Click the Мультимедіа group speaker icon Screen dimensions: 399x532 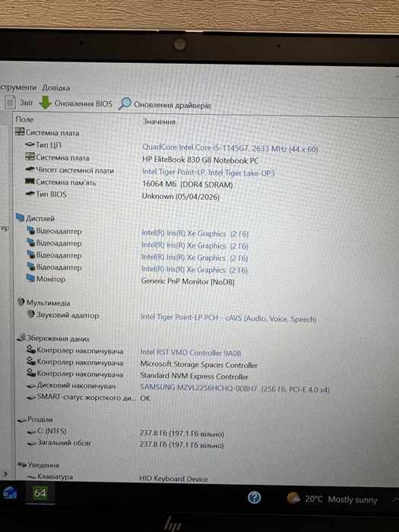(x=21, y=302)
